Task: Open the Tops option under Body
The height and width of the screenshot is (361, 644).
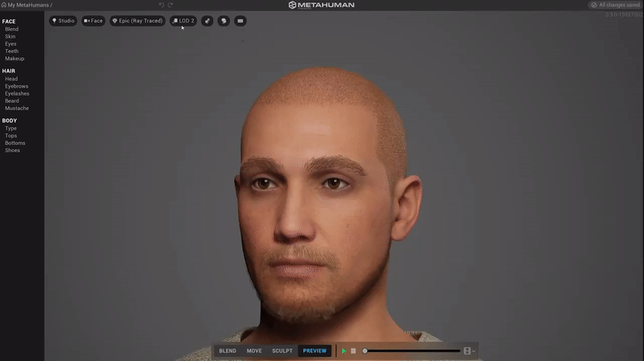Action: pyautogui.click(x=11, y=136)
